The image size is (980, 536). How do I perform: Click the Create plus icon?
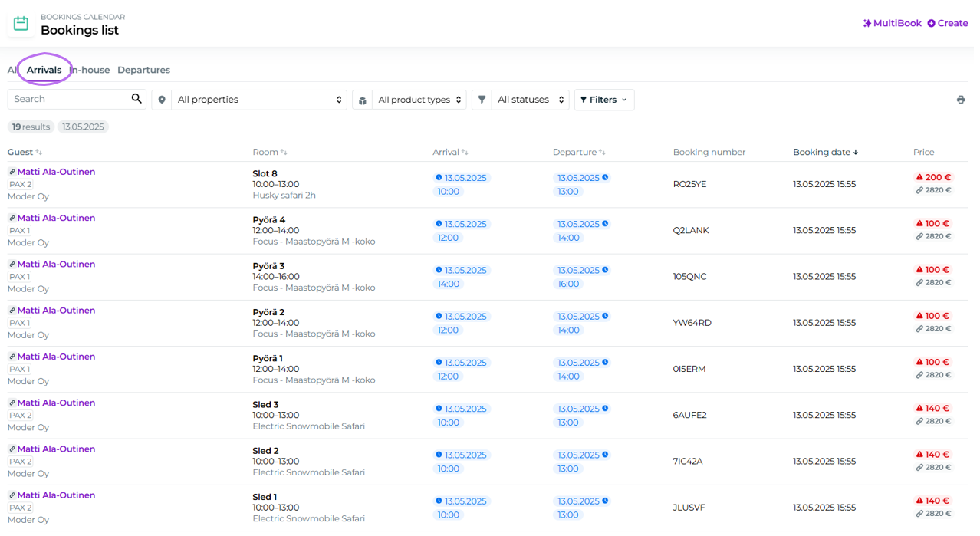tap(931, 23)
